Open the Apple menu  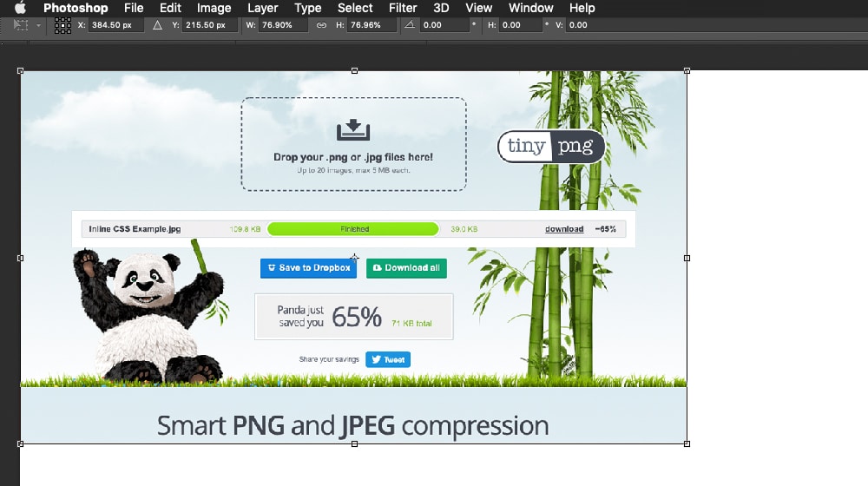point(20,8)
